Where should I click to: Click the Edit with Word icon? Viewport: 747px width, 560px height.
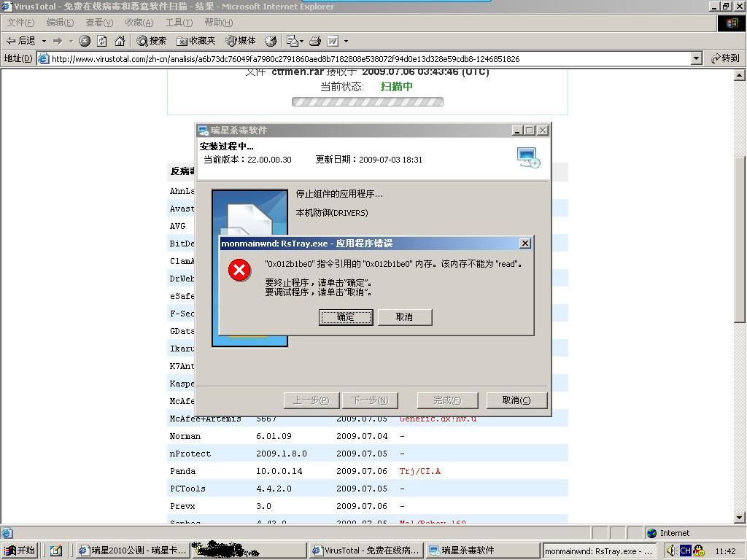point(333,41)
